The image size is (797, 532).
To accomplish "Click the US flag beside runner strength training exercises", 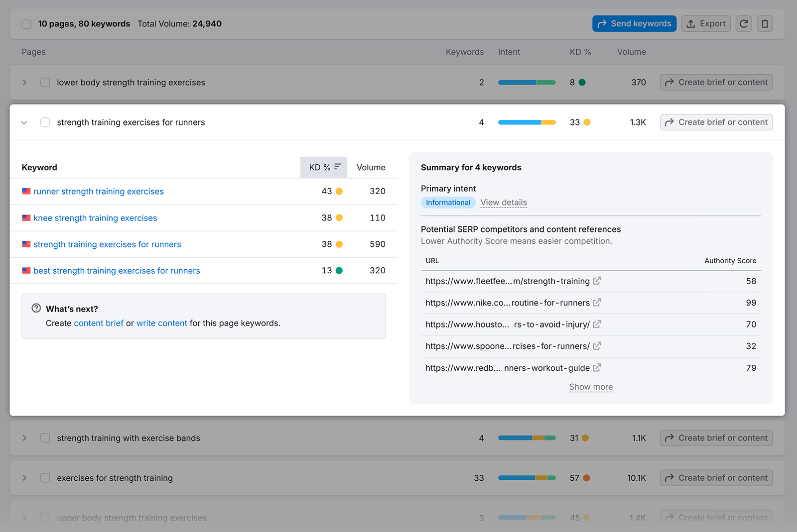I will (x=26, y=191).
